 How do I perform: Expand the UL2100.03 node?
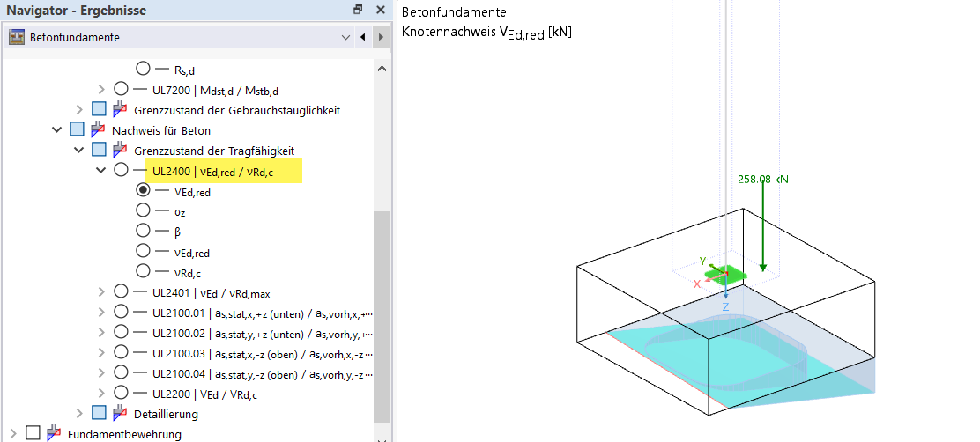click(102, 352)
